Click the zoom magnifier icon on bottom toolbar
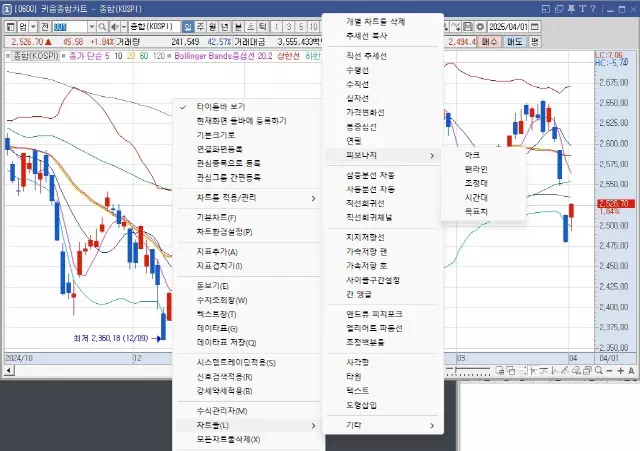The width and height of the screenshot is (640, 451). click(599, 371)
